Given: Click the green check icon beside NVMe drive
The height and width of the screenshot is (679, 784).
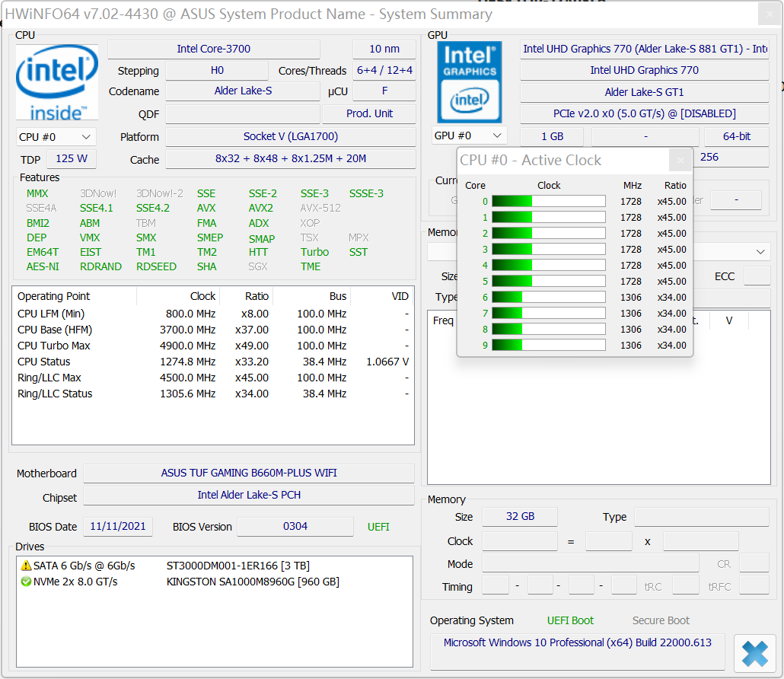Looking at the screenshot, I should [26, 582].
